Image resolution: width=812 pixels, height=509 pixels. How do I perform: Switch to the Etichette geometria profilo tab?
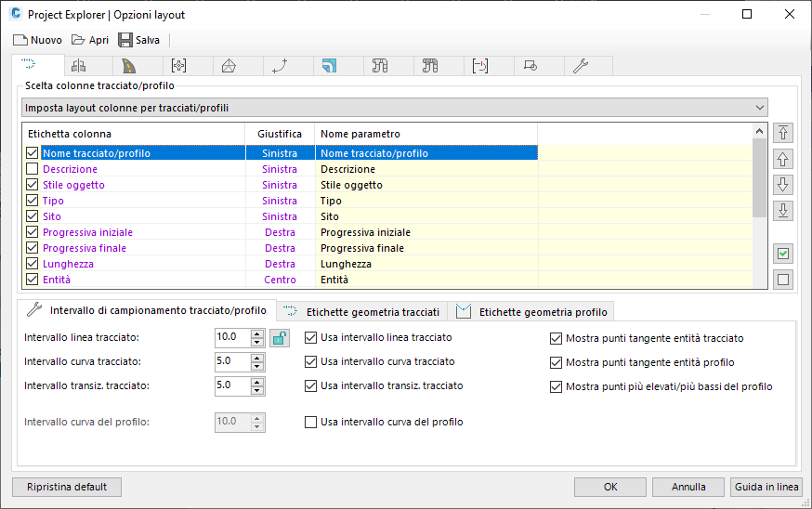pyautogui.click(x=530, y=312)
